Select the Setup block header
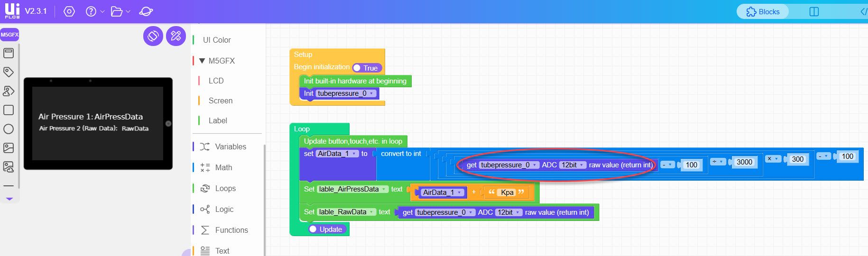 point(303,55)
